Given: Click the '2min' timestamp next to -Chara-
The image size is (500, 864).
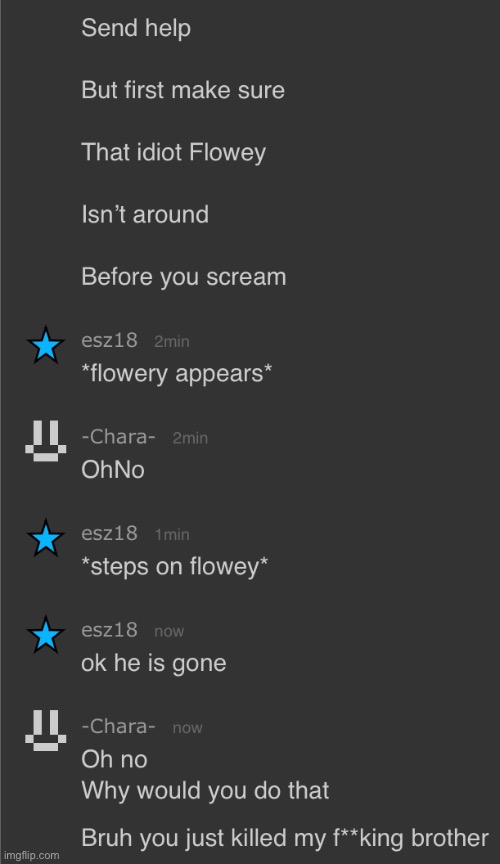Looking at the screenshot, I should (x=190, y=438).
